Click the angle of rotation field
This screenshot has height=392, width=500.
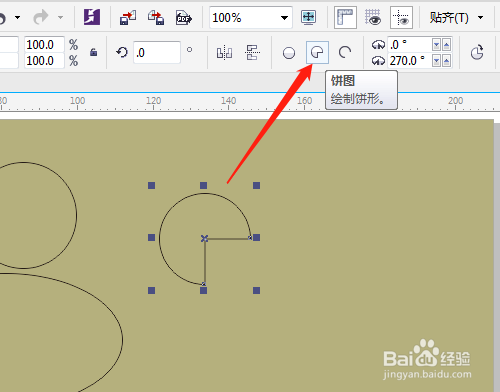(157, 52)
